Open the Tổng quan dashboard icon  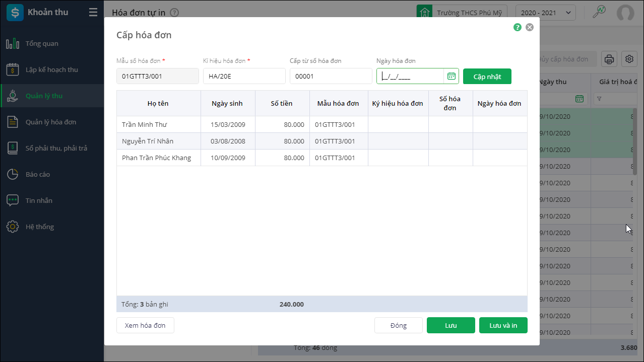(x=13, y=43)
